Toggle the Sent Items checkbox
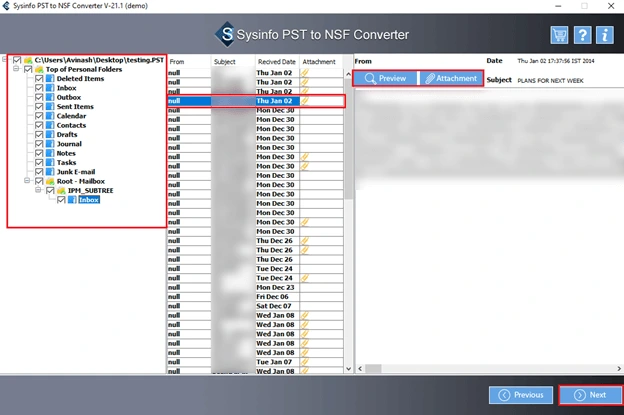 (x=39, y=107)
